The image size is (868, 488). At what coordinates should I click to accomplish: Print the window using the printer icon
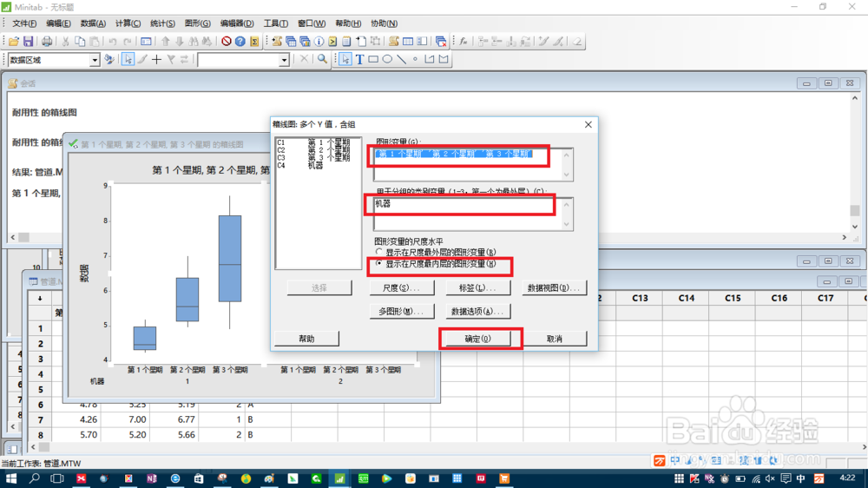click(x=47, y=42)
